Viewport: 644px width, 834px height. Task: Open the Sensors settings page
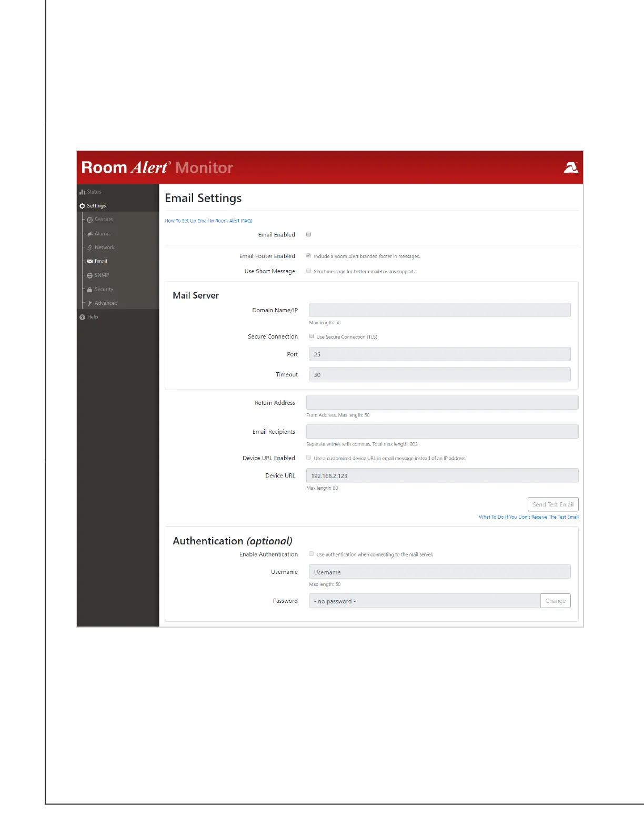(104, 220)
